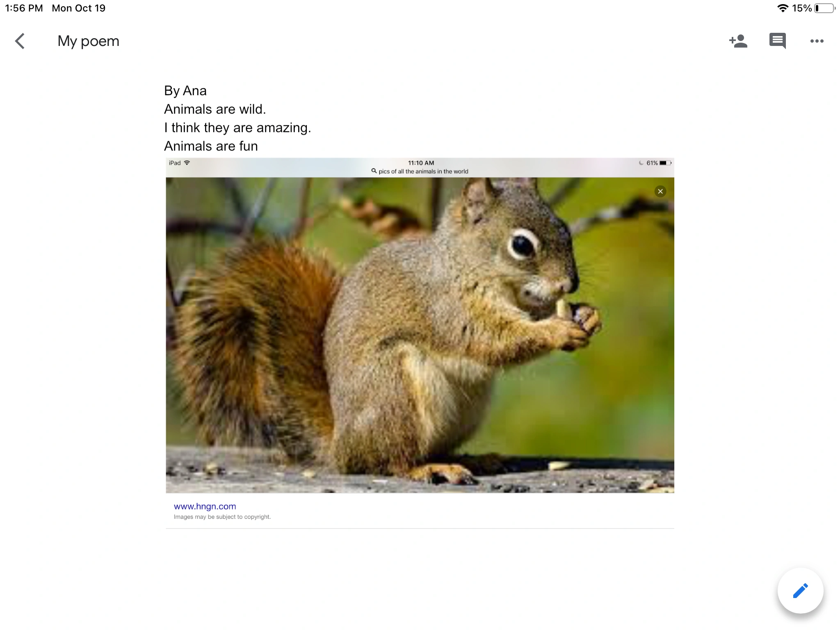Tap the X close icon on image
840x630 pixels.
[660, 192]
